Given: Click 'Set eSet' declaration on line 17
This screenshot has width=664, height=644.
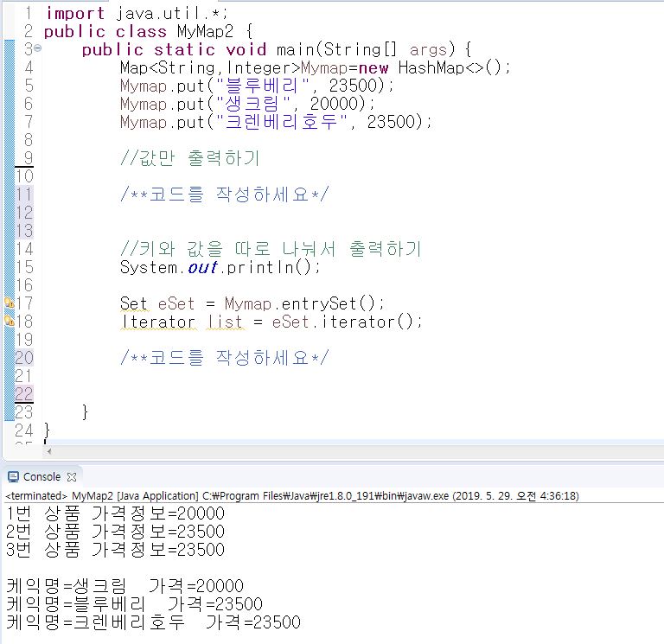Looking at the screenshot, I should pos(157,303).
